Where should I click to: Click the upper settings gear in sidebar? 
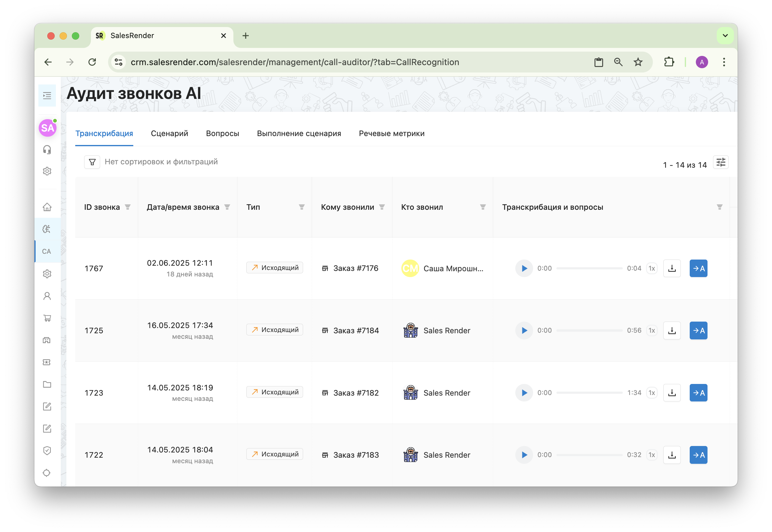point(47,171)
